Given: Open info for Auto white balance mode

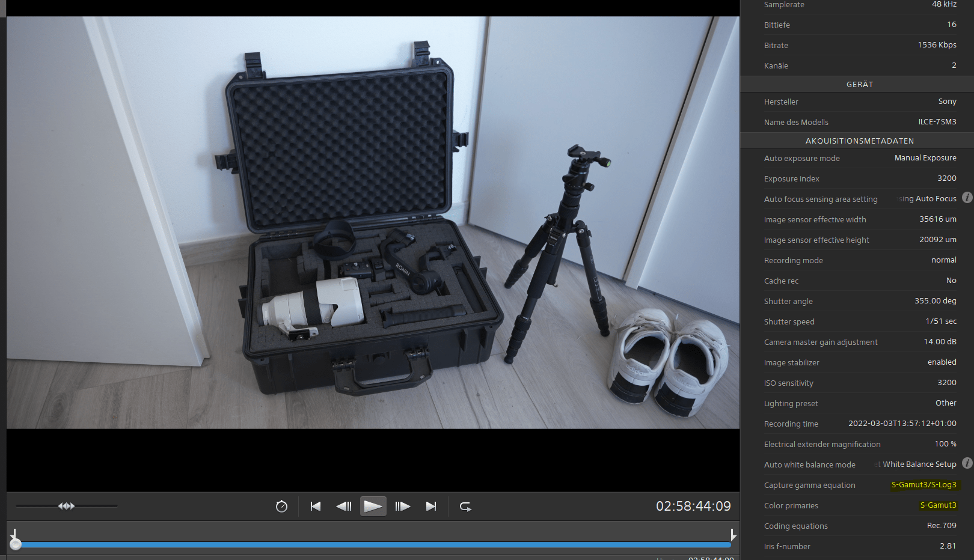Looking at the screenshot, I should point(967,463).
